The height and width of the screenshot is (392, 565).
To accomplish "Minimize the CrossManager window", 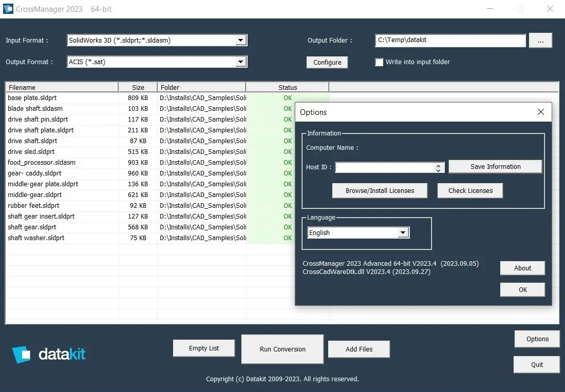I will pos(489,9).
